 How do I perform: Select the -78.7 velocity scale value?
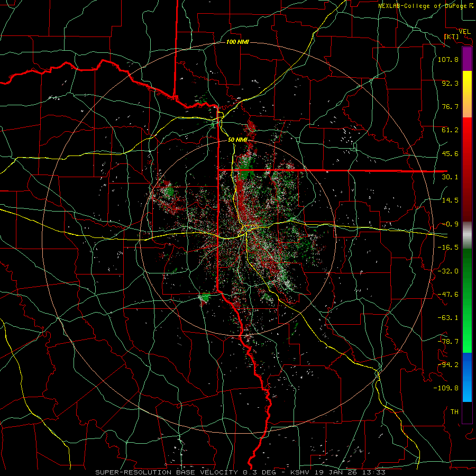(x=448, y=342)
